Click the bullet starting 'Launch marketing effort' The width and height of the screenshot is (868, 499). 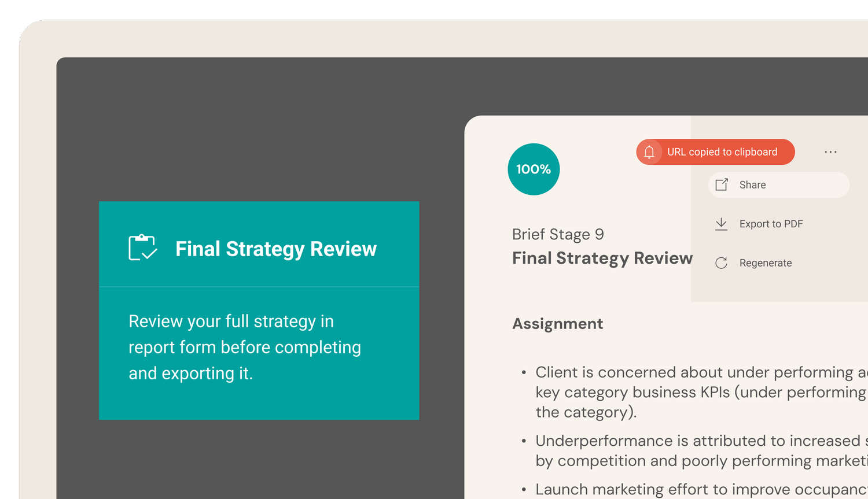(x=701, y=489)
